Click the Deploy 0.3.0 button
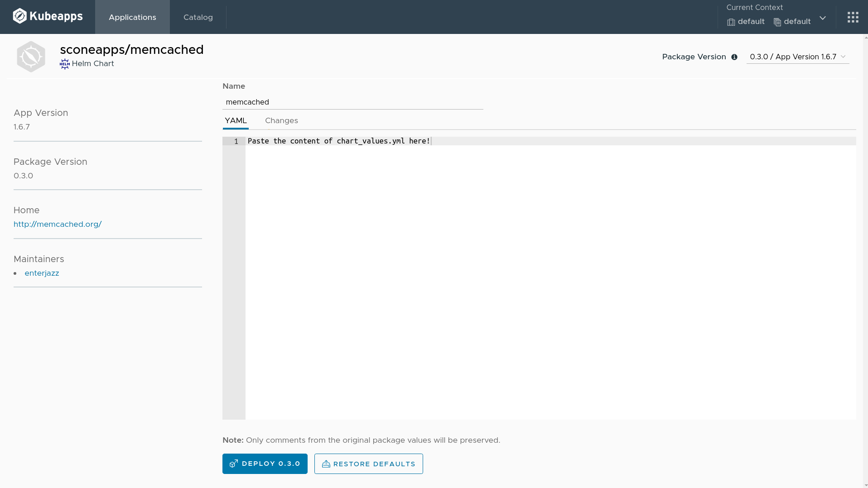This screenshot has width=868, height=488. 265,464
